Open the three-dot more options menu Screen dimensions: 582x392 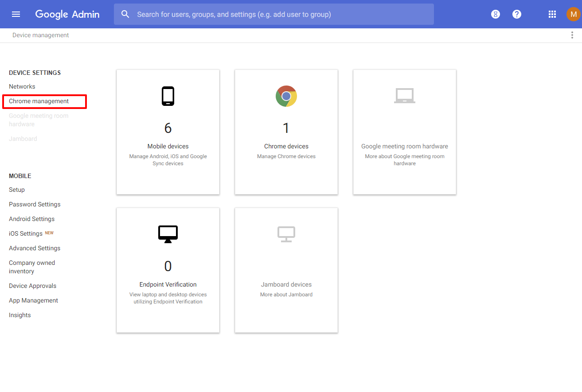572,35
